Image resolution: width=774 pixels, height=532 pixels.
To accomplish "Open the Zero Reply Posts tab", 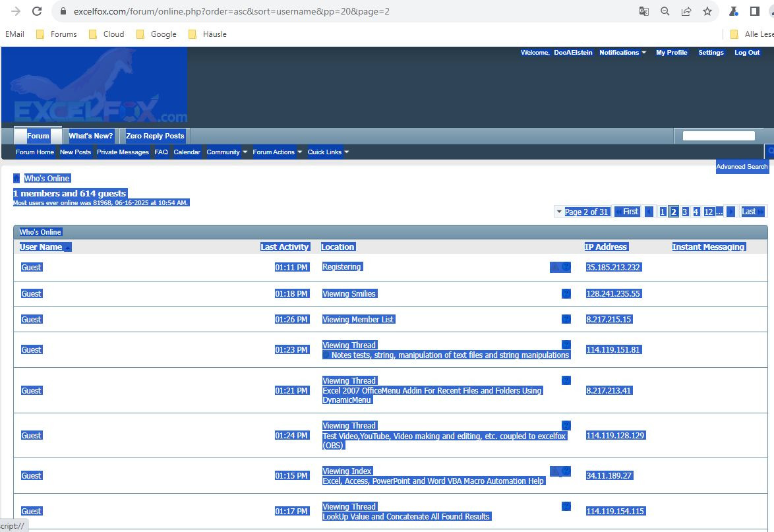I will [x=155, y=136].
